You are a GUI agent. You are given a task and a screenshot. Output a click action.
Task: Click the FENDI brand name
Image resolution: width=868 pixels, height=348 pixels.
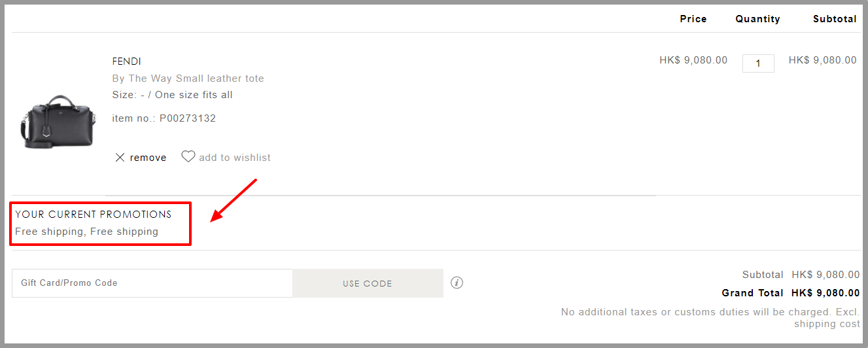[127, 61]
